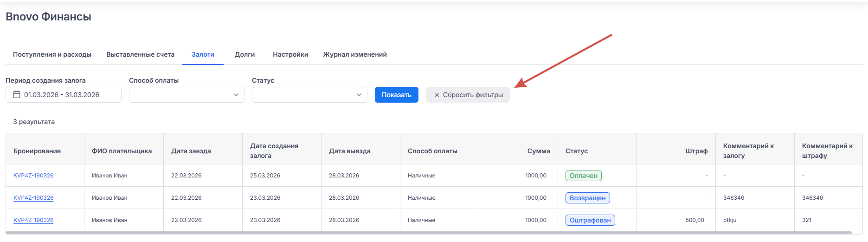The height and width of the screenshot is (242, 868).
Task: Open the 'Способ оплаты' dropdown
Action: [186, 95]
